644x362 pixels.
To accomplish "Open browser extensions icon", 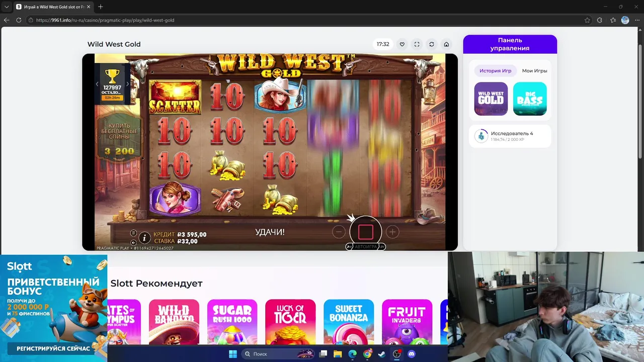I will (x=600, y=20).
